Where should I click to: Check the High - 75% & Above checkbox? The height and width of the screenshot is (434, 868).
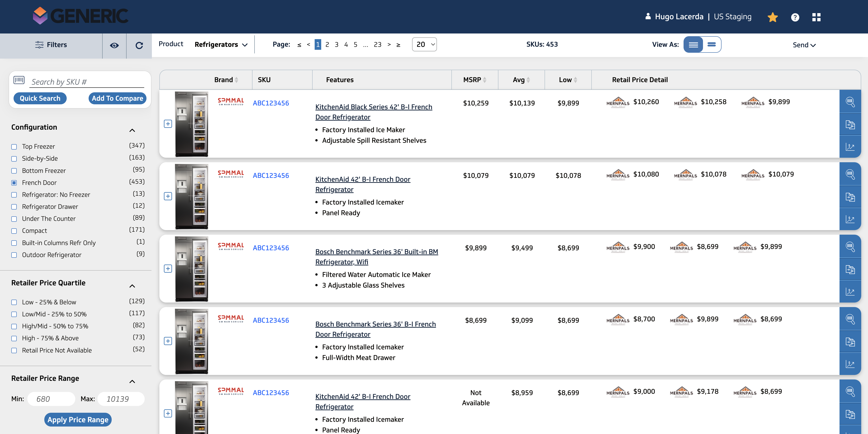point(14,338)
